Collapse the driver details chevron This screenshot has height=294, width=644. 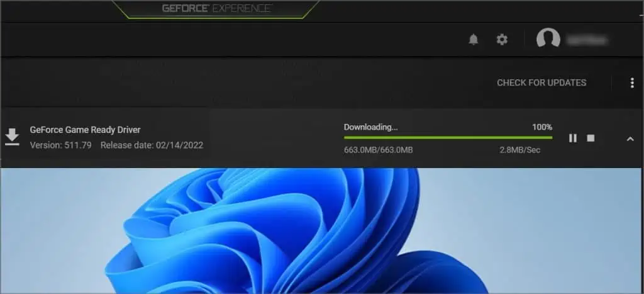pyautogui.click(x=630, y=139)
